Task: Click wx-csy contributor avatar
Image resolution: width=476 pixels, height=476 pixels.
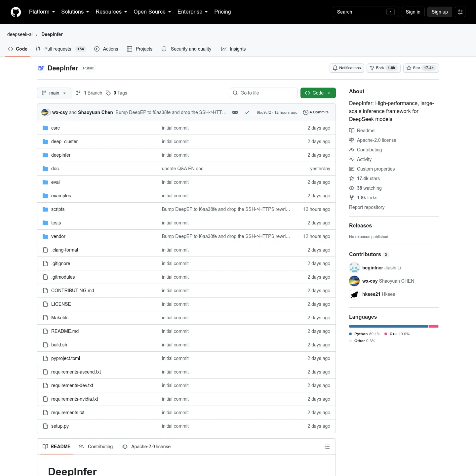Action: (354, 281)
